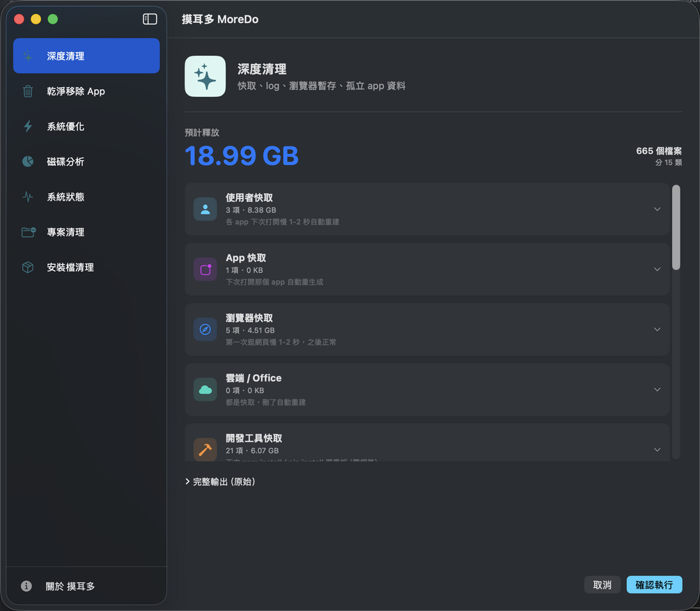The height and width of the screenshot is (611, 700).
Task: Click the 1 項 · 0 KB text
Action: (x=244, y=270)
